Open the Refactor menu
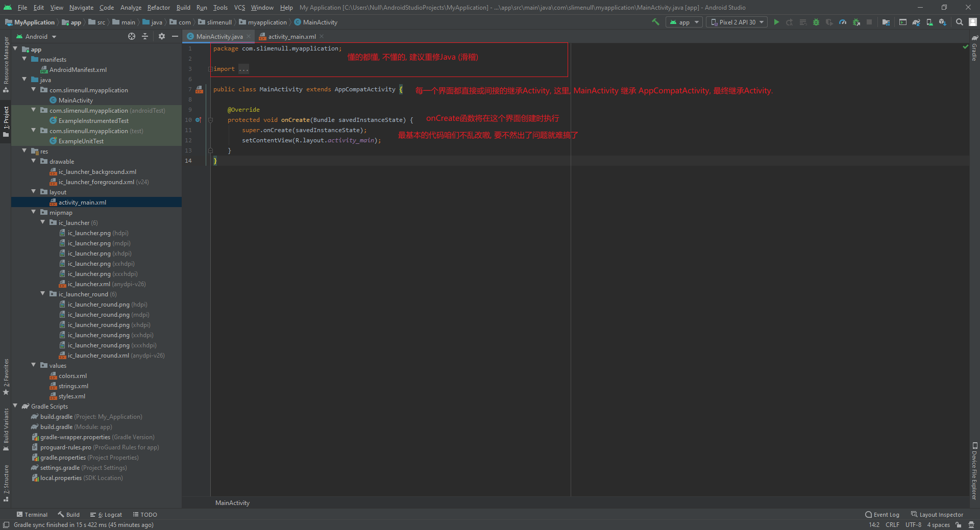This screenshot has width=980, height=530. pyautogui.click(x=159, y=7)
